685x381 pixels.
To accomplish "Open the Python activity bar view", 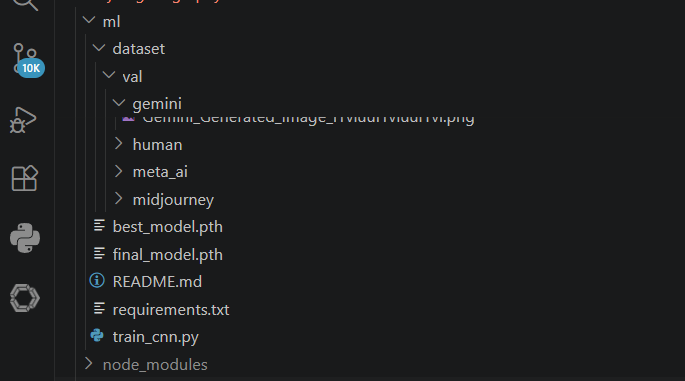I will tap(25, 238).
